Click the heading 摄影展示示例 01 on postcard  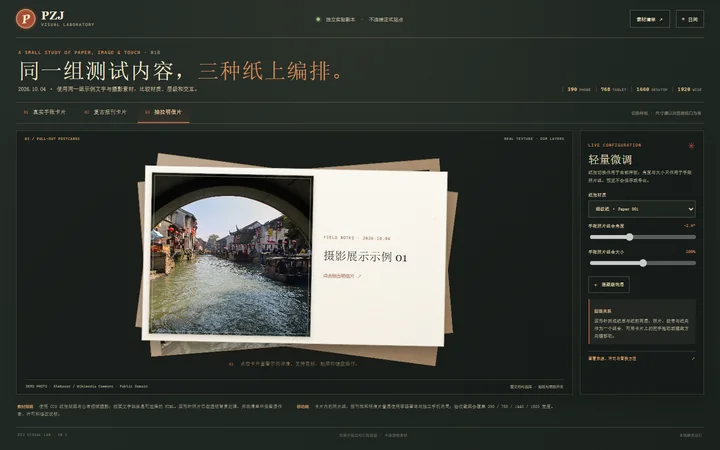coord(365,257)
